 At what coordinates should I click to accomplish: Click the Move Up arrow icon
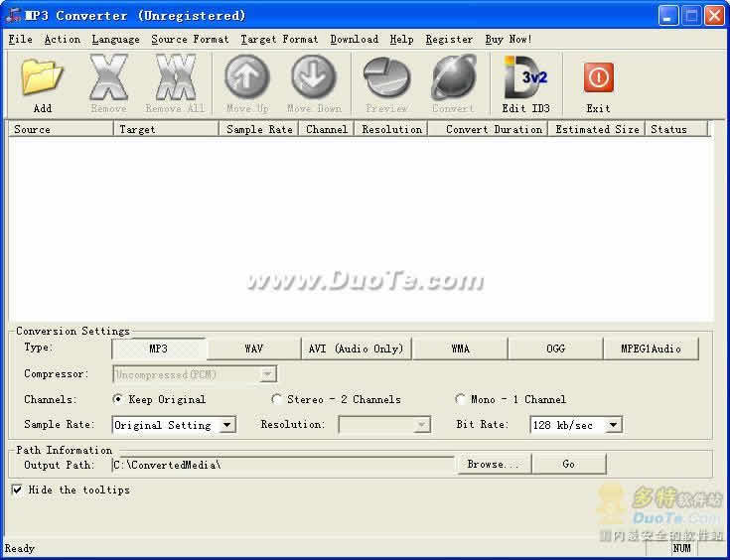(x=246, y=76)
